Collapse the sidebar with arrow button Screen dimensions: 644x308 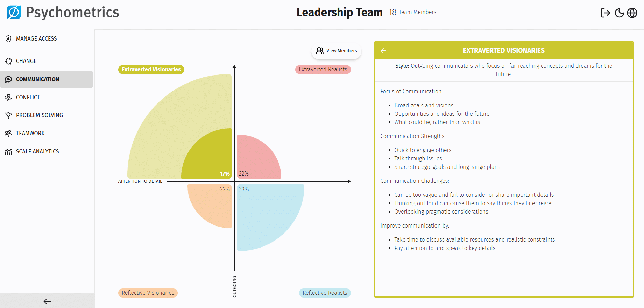point(46,301)
